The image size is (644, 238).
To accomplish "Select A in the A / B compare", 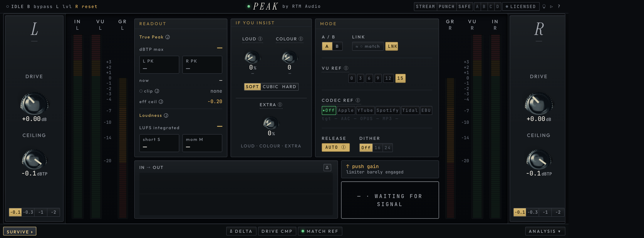I will tap(327, 46).
